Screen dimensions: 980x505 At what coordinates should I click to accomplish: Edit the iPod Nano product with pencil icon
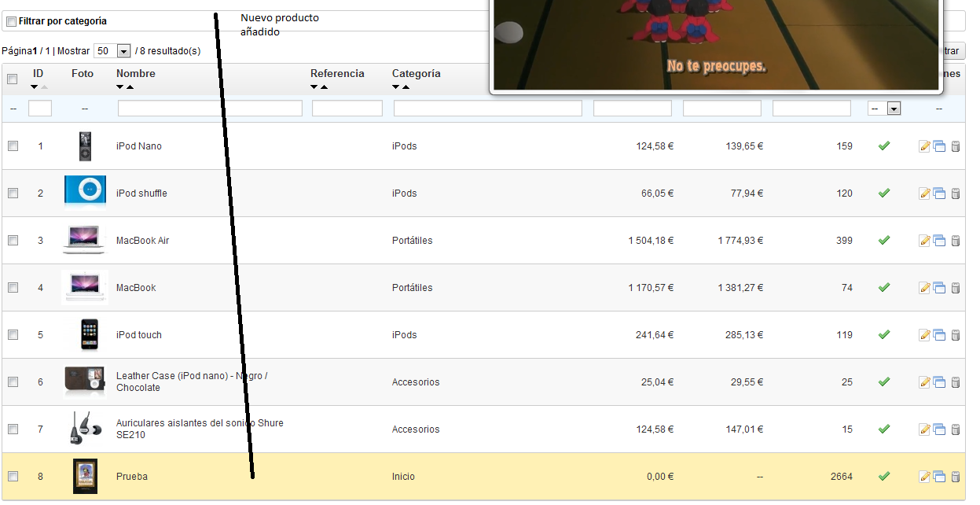coord(924,146)
